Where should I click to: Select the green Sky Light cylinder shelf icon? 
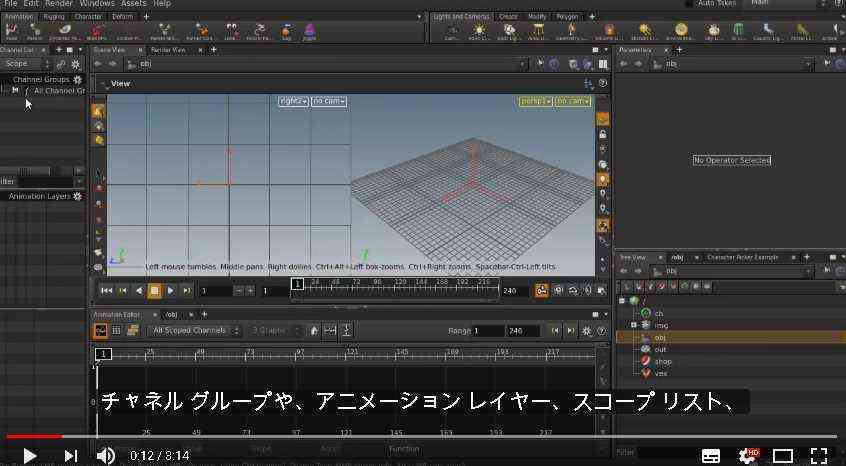737,31
